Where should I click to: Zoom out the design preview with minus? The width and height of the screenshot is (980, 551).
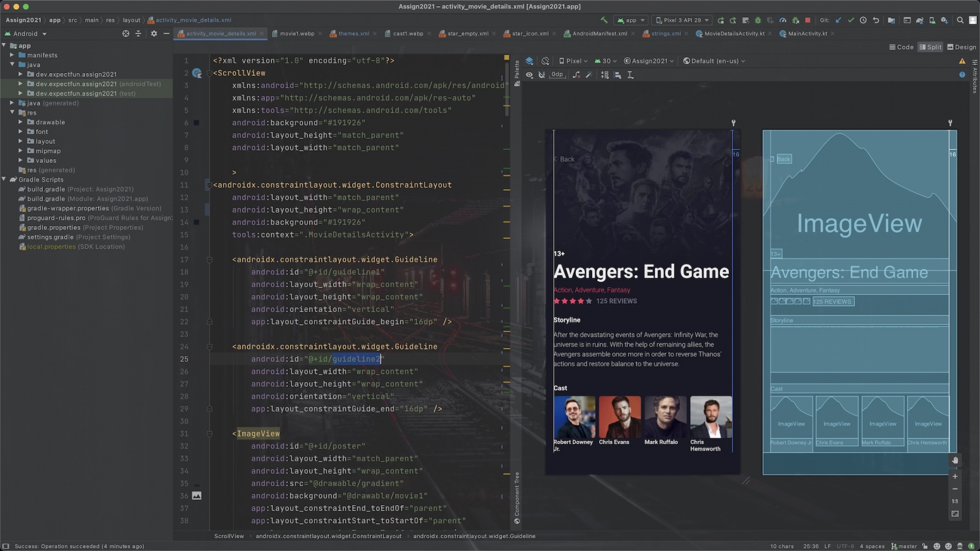tap(955, 489)
